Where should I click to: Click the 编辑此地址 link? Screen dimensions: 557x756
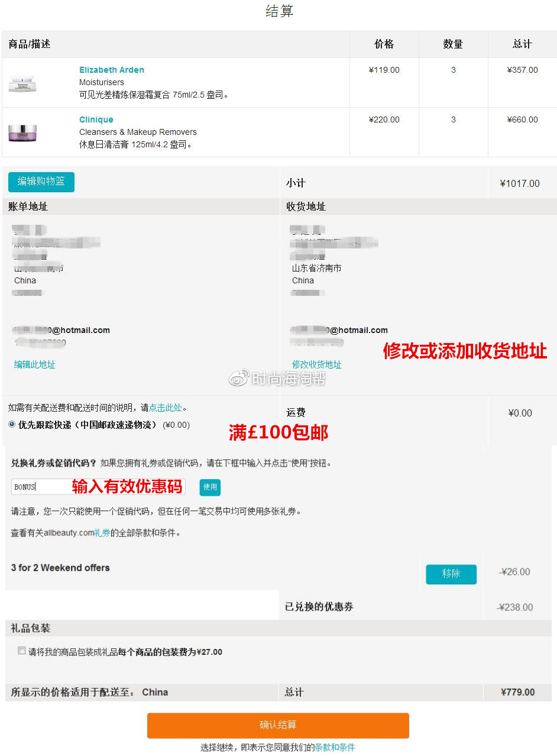pos(35,364)
